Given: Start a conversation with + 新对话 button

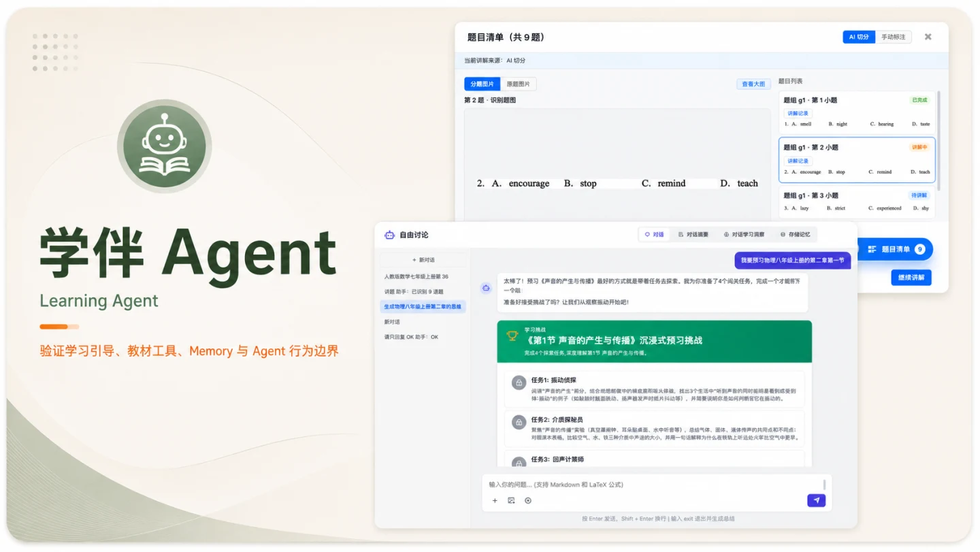Looking at the screenshot, I should click(423, 260).
